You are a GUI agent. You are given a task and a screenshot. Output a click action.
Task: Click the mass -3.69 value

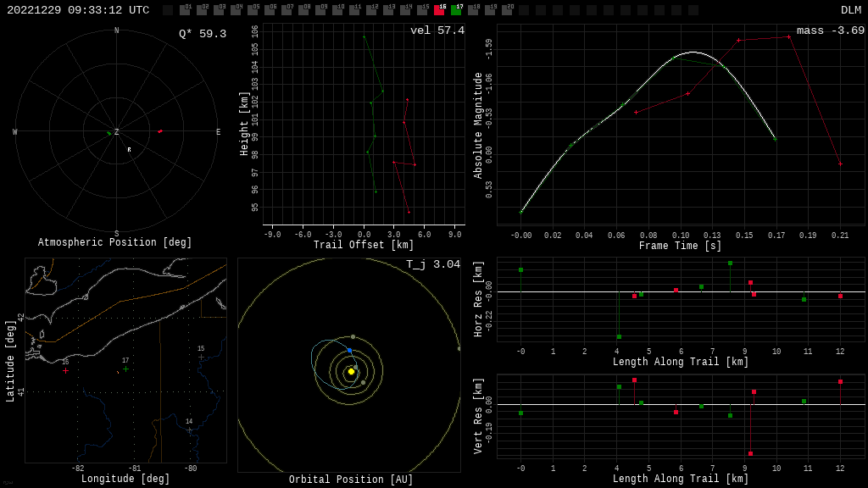[x=831, y=30]
